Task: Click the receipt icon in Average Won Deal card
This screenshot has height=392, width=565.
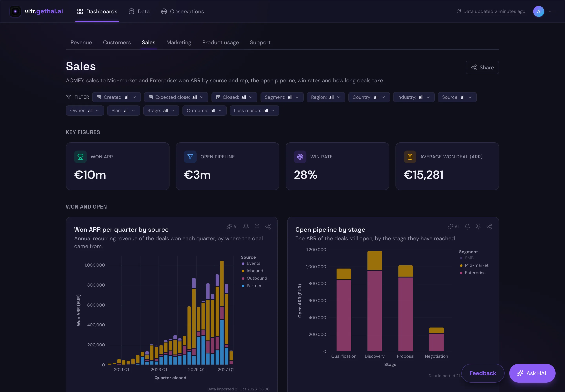Action: click(x=410, y=157)
